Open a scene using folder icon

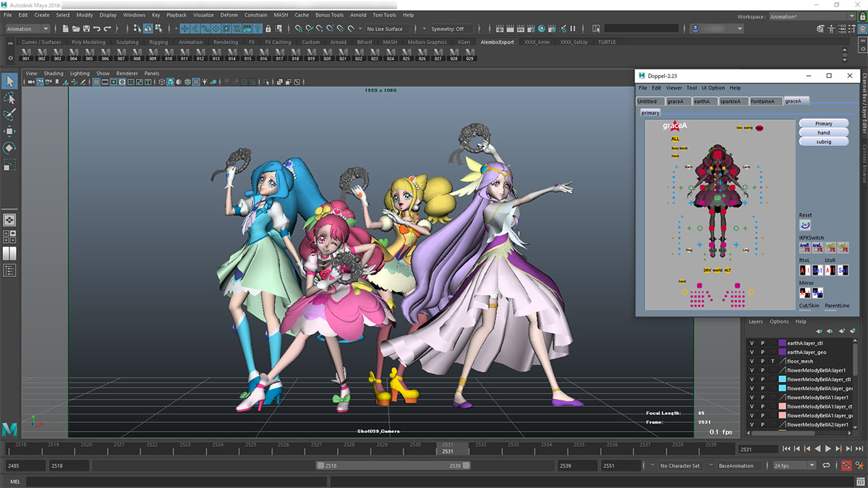click(76, 29)
